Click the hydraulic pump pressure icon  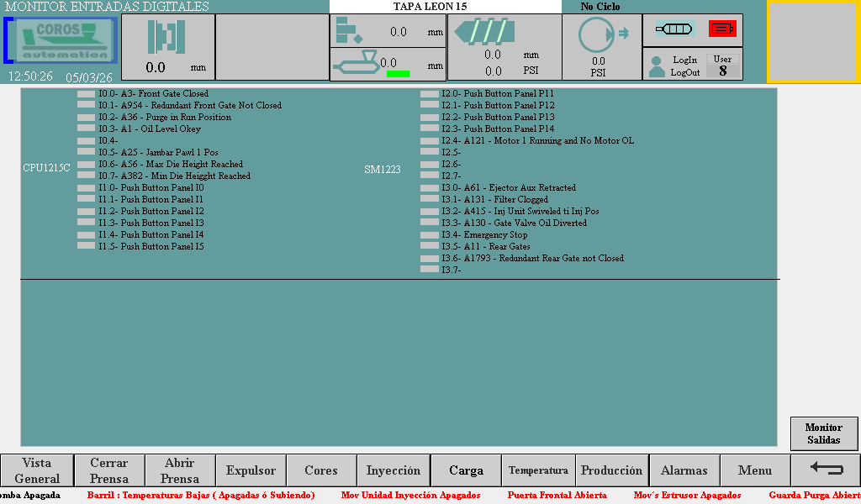pyautogui.click(x=599, y=35)
